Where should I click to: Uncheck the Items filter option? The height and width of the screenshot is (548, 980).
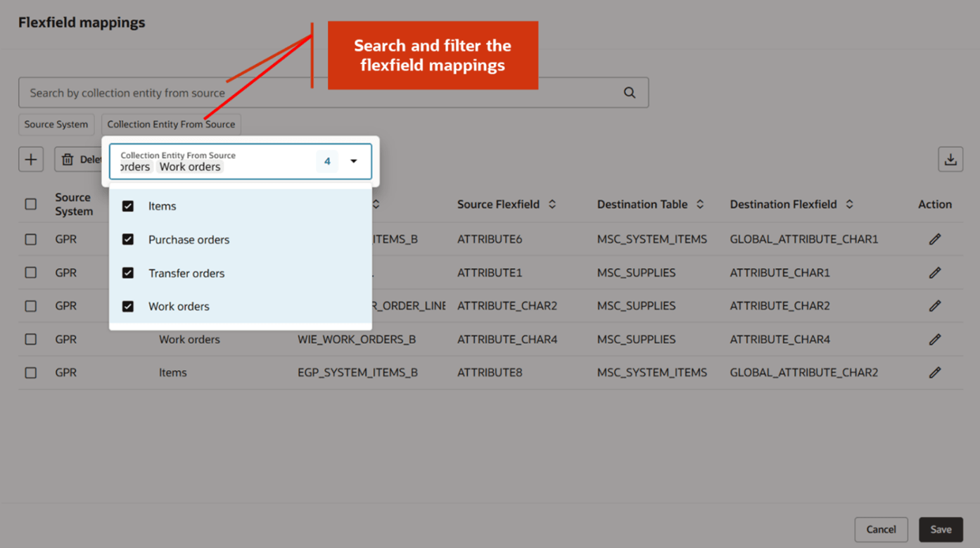(x=129, y=206)
